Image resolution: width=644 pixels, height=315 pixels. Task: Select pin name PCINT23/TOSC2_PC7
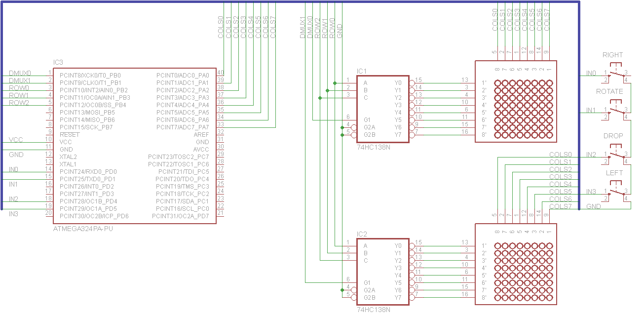tap(179, 157)
